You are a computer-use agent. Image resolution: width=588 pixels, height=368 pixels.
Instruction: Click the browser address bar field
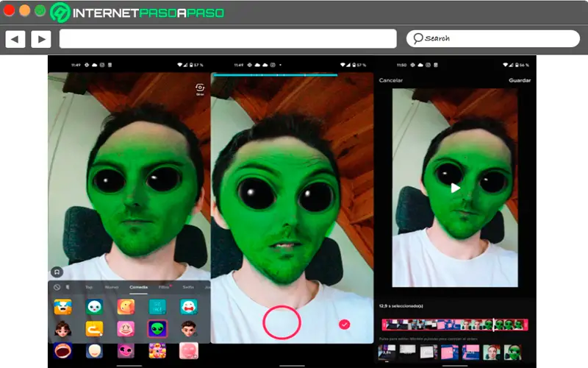(228, 39)
